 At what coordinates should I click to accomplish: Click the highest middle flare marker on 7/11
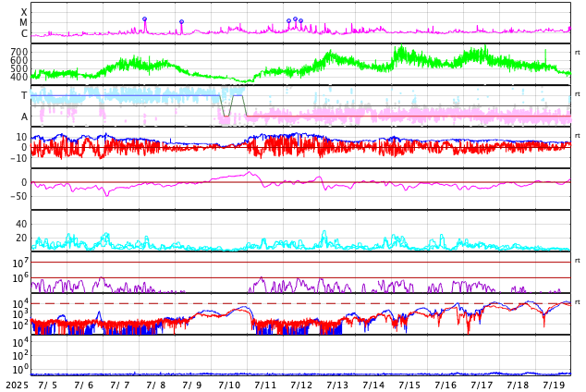295,19
